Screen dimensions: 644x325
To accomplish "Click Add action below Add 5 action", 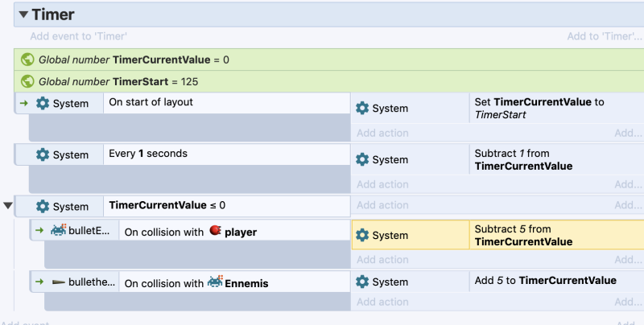I will tap(382, 302).
